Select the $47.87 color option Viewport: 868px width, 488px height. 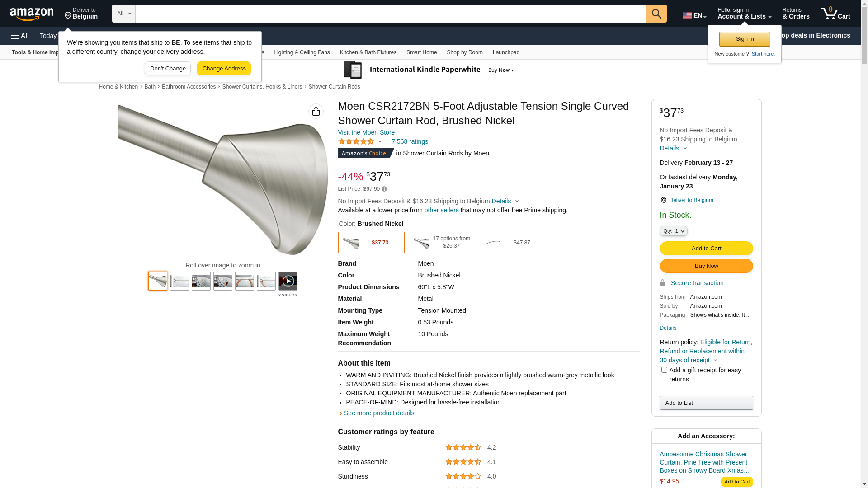coord(513,243)
